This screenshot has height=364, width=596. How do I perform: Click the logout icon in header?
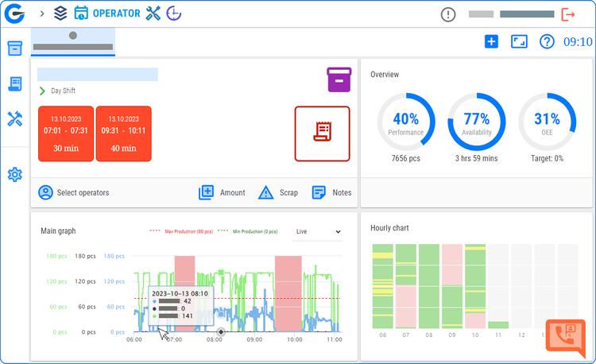(568, 14)
